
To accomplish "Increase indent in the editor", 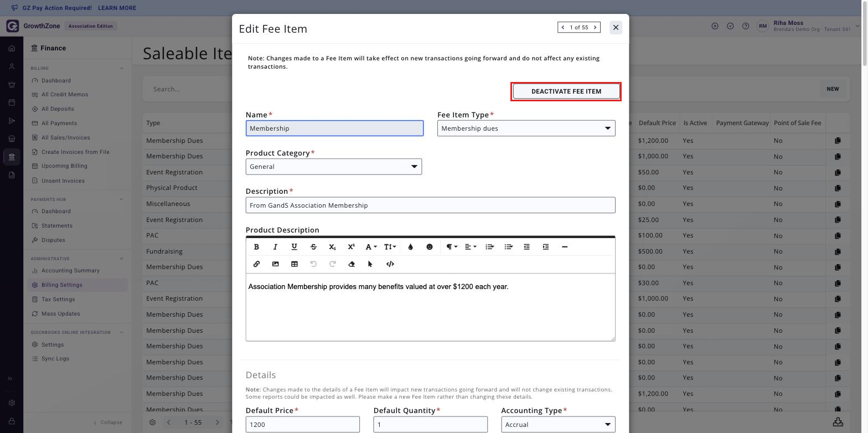I will coord(545,247).
